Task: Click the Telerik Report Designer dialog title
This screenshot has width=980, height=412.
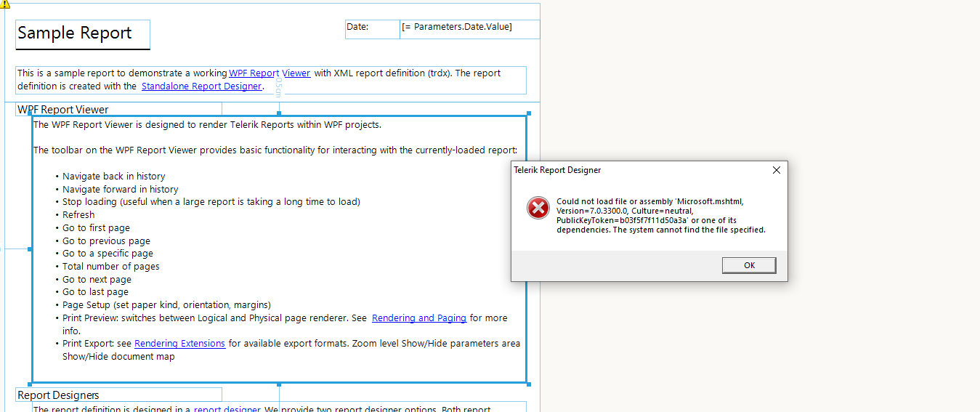Action: [x=557, y=170]
